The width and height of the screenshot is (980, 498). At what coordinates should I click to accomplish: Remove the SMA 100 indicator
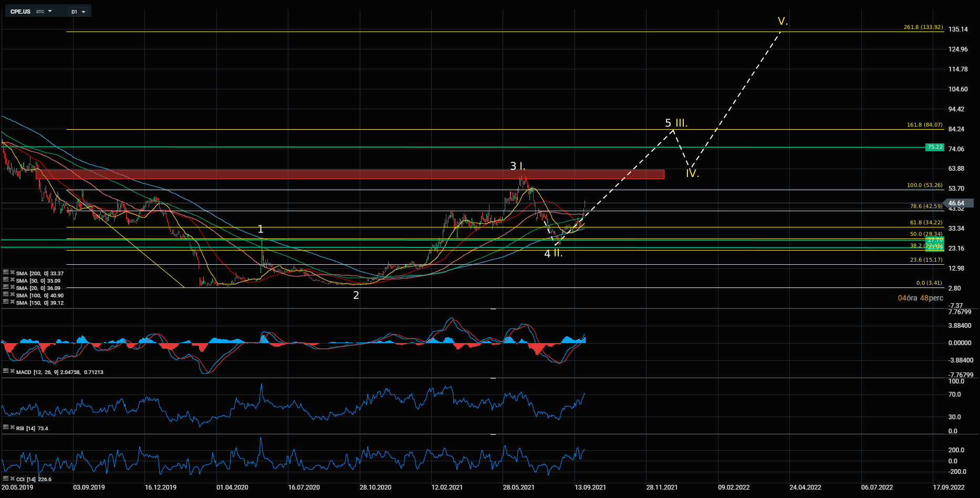(x=12, y=294)
